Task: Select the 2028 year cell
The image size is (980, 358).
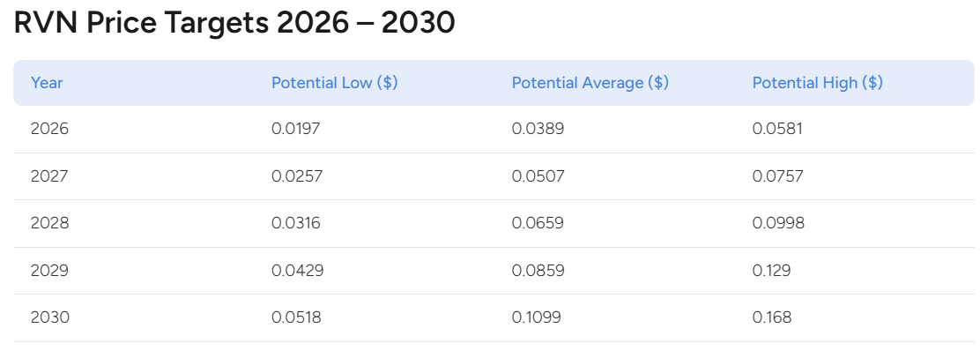Action: tap(49, 223)
